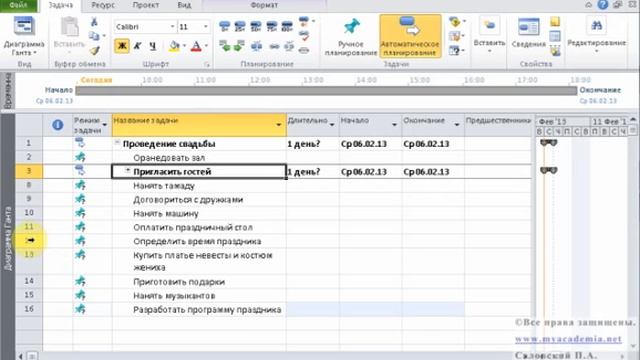Collapse the Проведение свадьбы summary task

(x=117, y=143)
